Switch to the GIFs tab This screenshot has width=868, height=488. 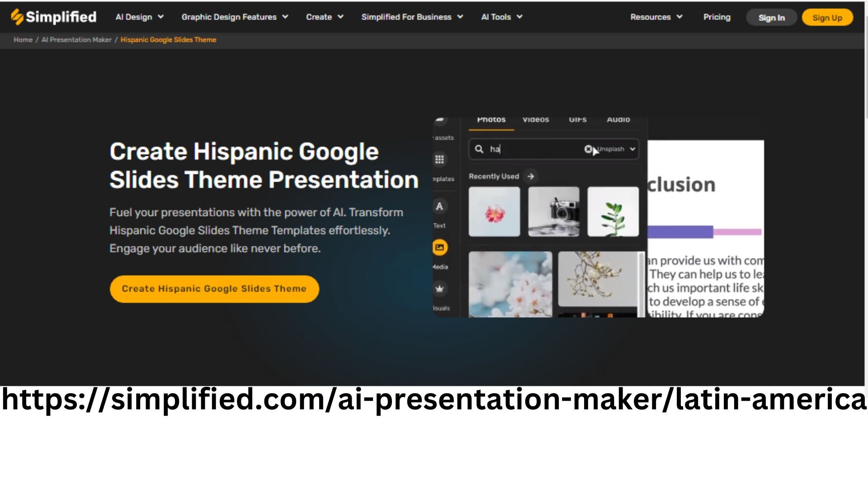[x=577, y=121]
